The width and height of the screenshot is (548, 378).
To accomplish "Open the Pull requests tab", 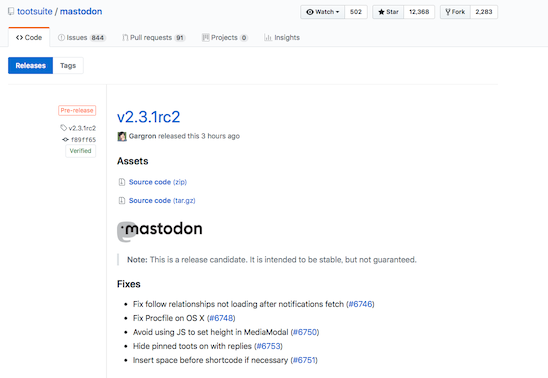I will point(153,37).
